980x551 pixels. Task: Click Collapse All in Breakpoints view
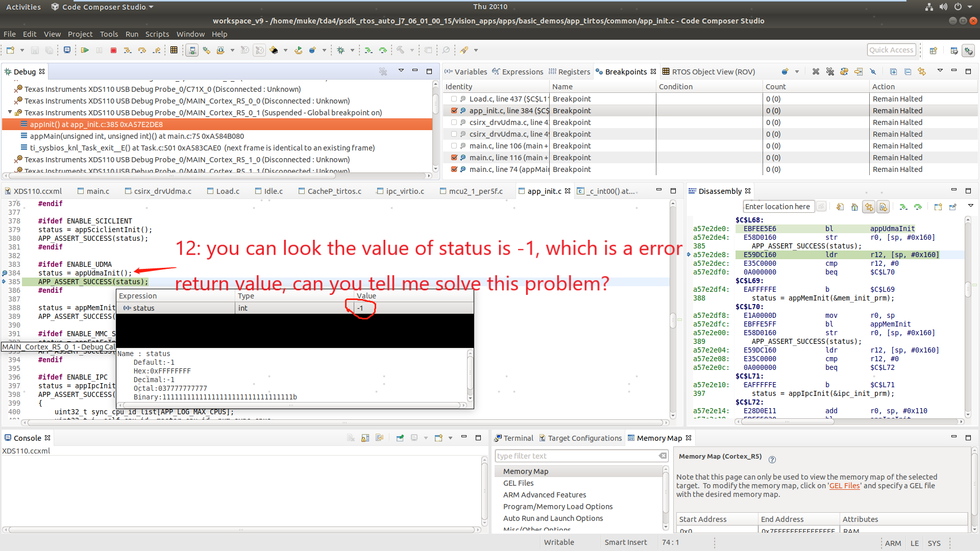tap(908, 71)
